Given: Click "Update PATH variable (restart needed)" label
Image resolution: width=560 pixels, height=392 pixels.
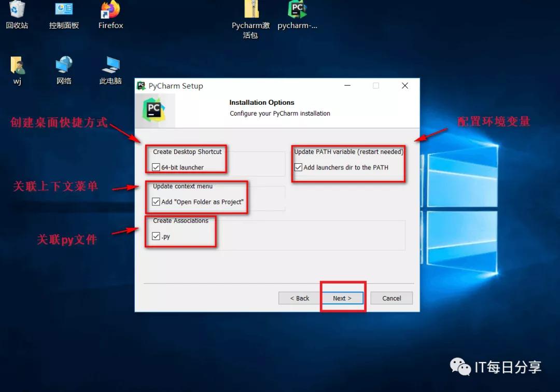Looking at the screenshot, I should [x=348, y=152].
